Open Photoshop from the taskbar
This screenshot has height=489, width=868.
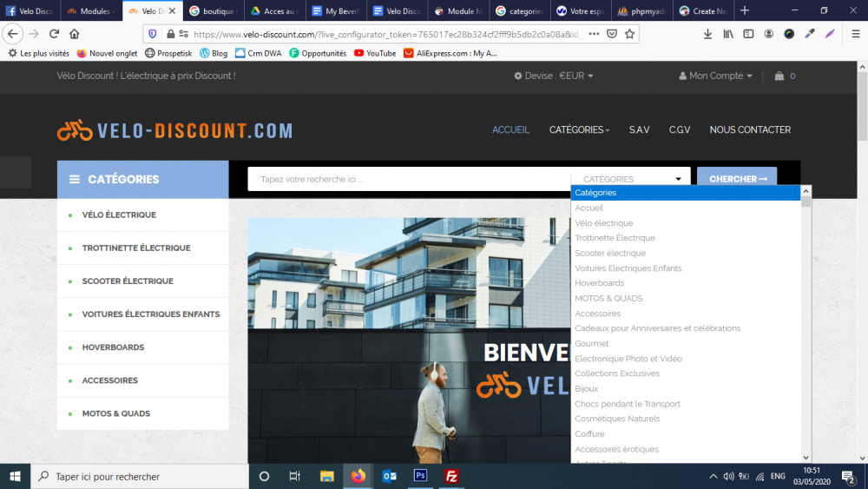[x=420, y=476]
